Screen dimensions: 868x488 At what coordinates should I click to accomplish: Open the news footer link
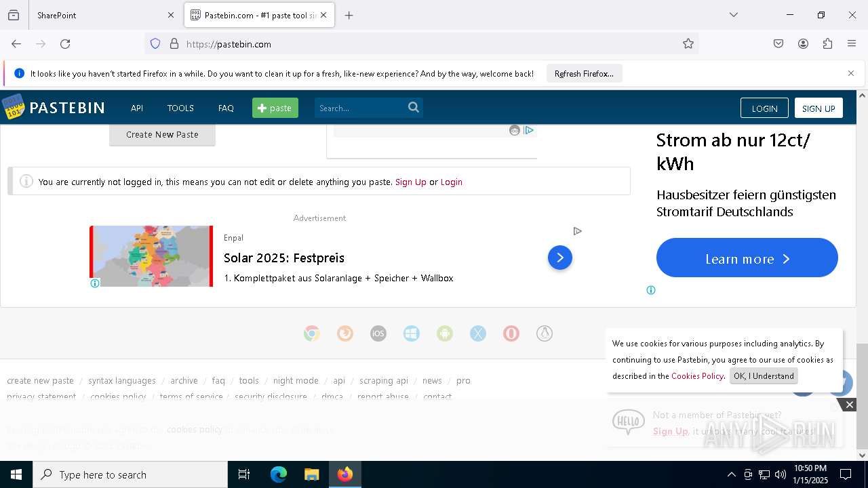[x=432, y=381]
